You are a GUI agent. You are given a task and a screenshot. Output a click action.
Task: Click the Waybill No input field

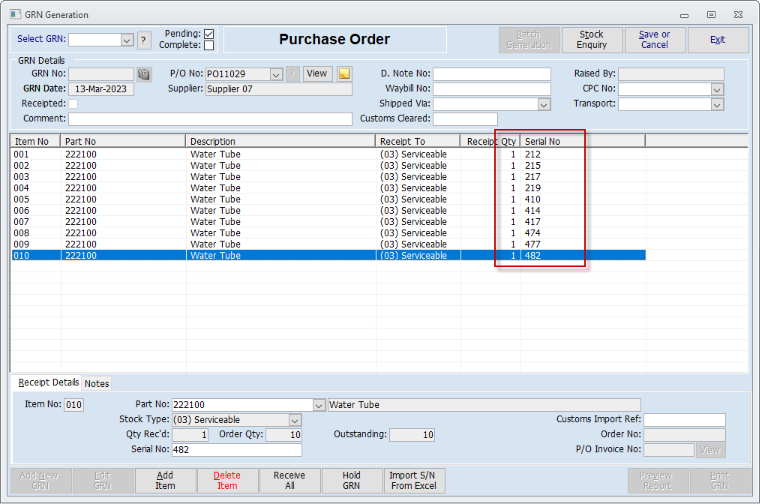click(491, 89)
